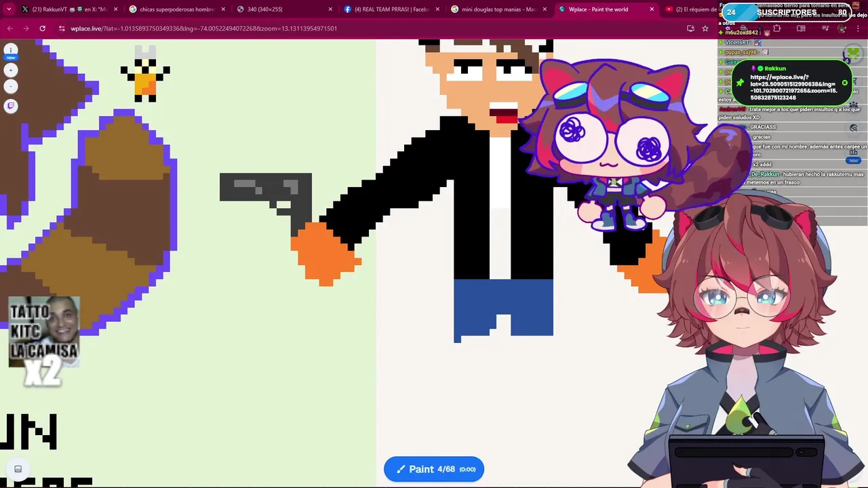Viewport: 868px width, 488px height.
Task: Open the tab search dropdown
Action: tap(9, 9)
